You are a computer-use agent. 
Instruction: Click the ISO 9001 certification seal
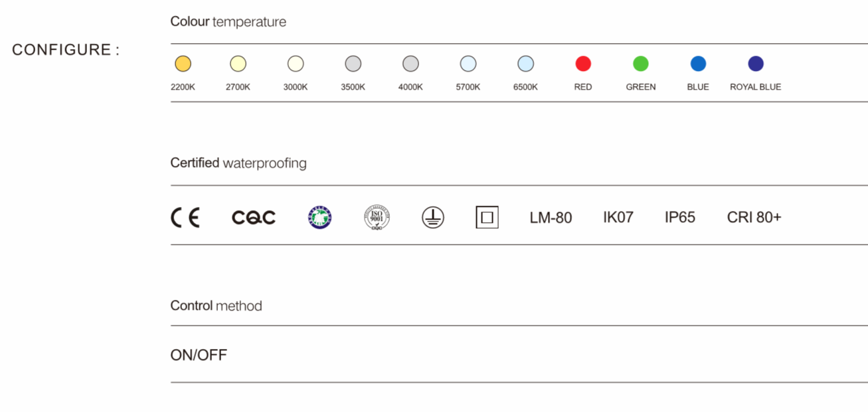pos(377,218)
